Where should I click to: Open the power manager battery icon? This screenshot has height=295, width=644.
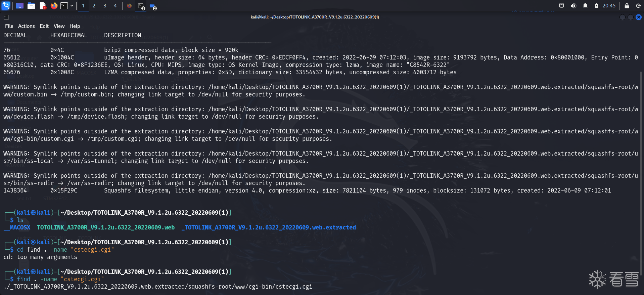(596, 6)
